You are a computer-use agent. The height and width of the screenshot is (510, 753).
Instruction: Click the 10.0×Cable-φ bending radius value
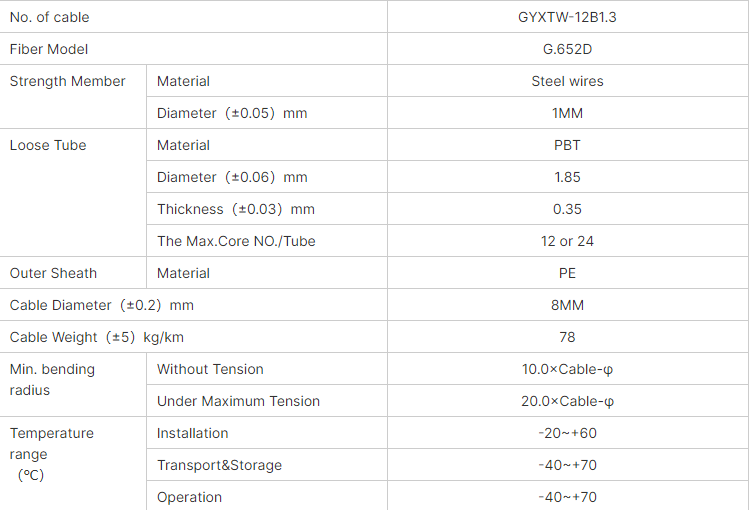click(x=567, y=369)
